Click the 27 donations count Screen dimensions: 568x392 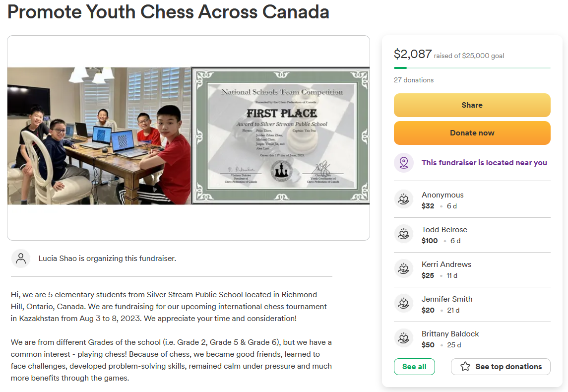pos(414,80)
